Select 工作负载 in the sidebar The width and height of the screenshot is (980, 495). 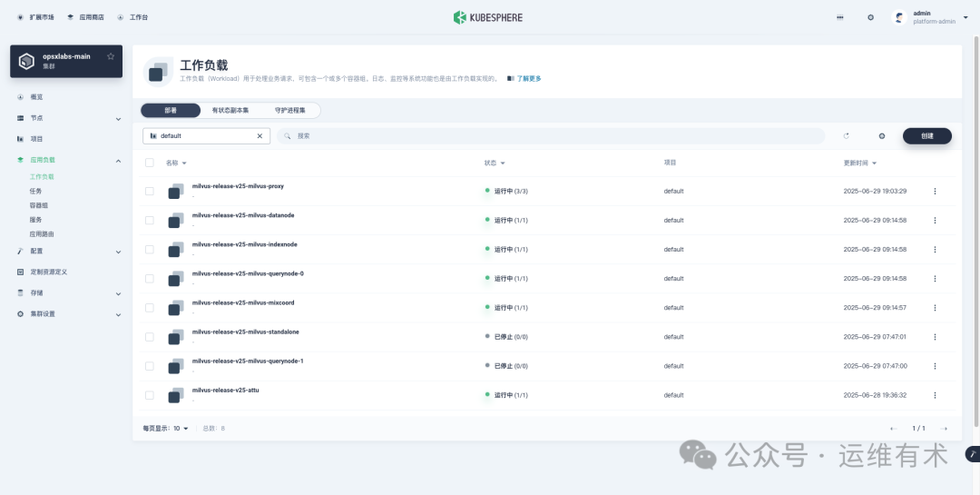pyautogui.click(x=42, y=177)
